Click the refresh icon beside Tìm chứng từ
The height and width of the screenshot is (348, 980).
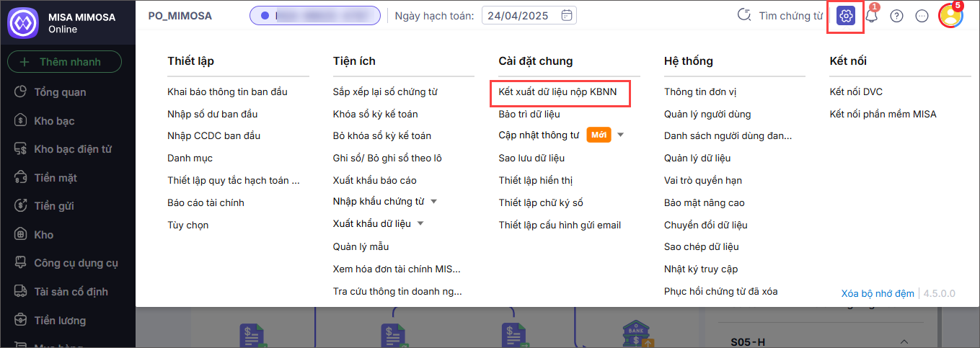743,15
